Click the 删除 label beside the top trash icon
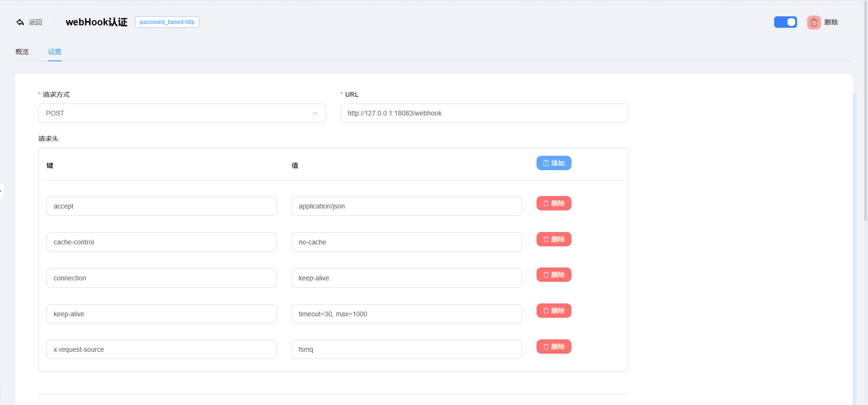The width and height of the screenshot is (868, 405). coord(831,22)
